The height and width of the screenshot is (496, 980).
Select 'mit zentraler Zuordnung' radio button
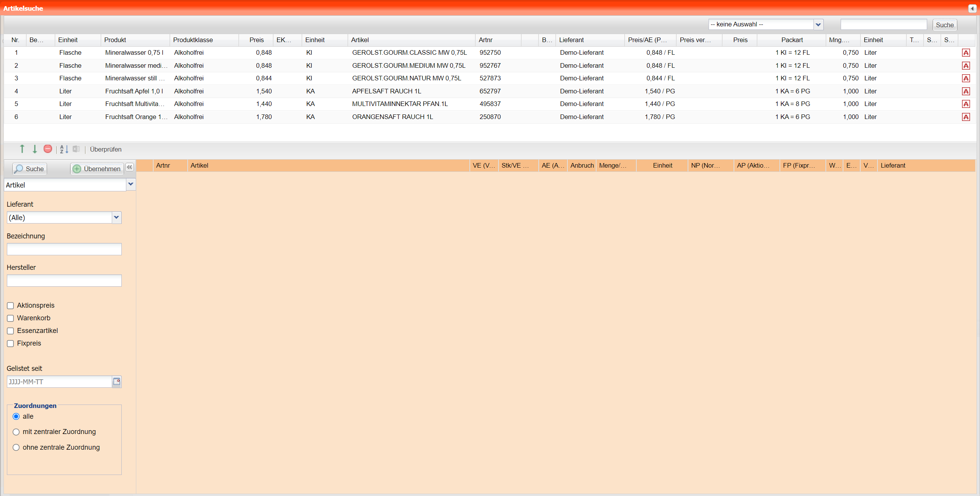[16, 432]
